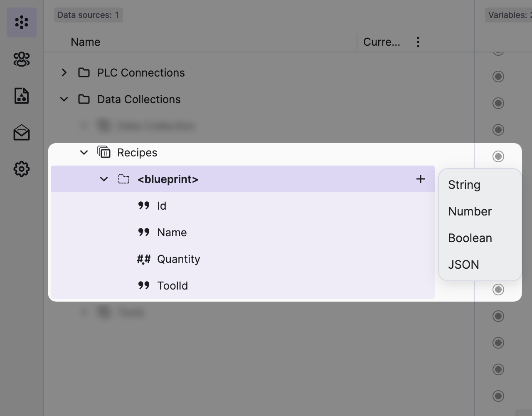This screenshot has width=532, height=416.
Task: Collapse the Data Collections folder
Action: pyautogui.click(x=64, y=99)
